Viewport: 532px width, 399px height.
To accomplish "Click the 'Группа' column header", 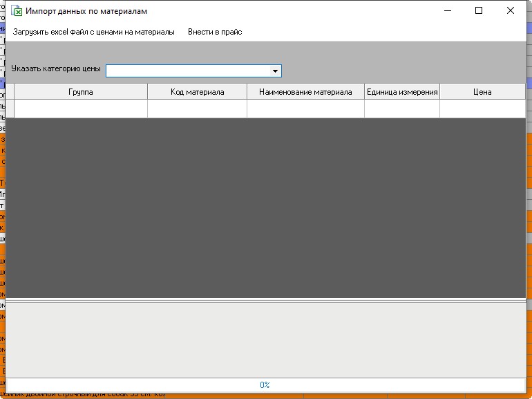I will [81, 92].
